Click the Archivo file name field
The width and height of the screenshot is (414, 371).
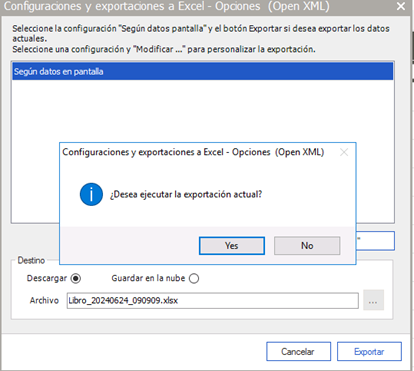coord(212,301)
